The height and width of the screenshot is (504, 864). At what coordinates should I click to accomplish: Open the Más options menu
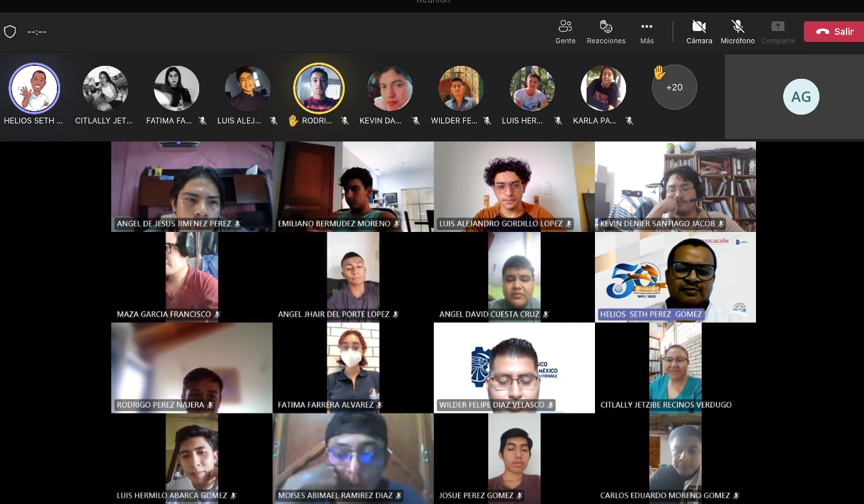pyautogui.click(x=647, y=32)
